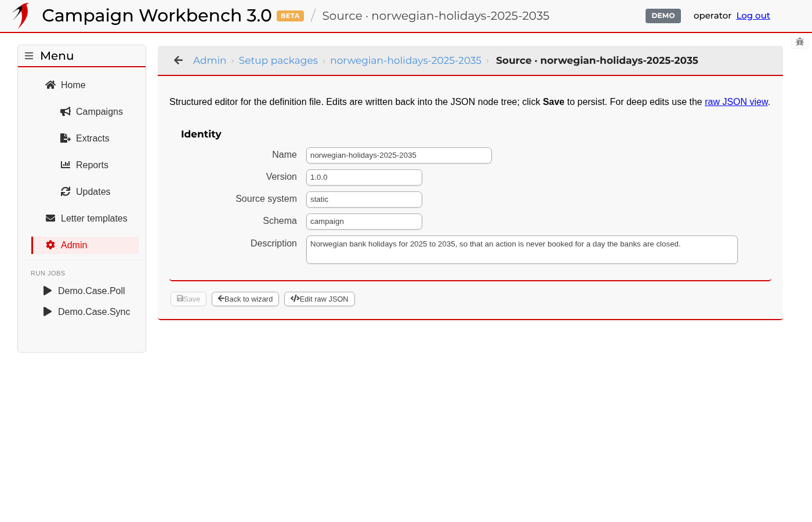
Task: Focus the Version input field
Action: coord(364,177)
